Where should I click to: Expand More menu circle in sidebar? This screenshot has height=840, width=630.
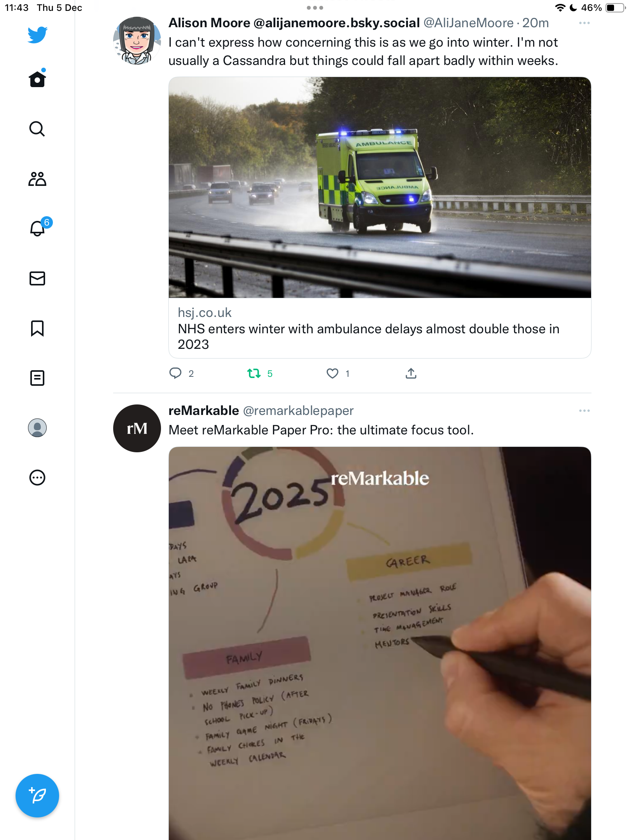coord(37,478)
